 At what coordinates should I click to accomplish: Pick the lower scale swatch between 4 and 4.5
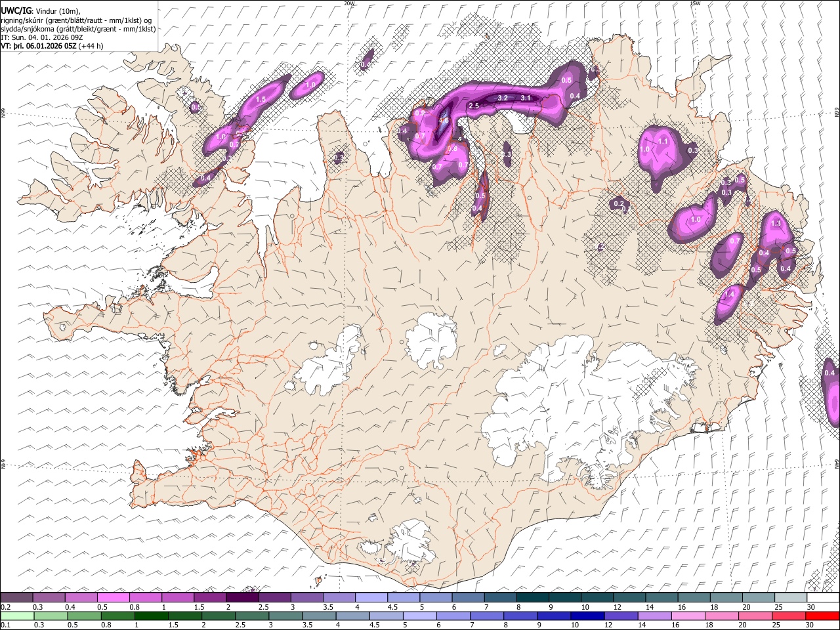click(352, 616)
